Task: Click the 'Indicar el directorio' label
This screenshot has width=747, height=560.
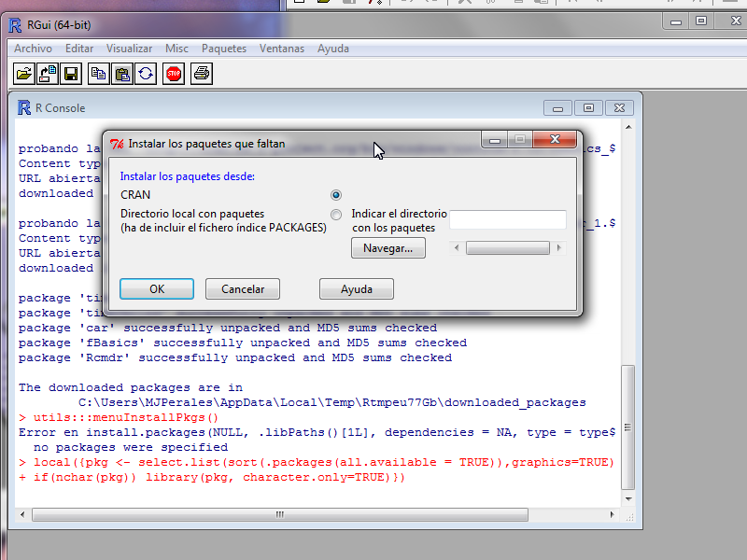Action: pos(399,214)
